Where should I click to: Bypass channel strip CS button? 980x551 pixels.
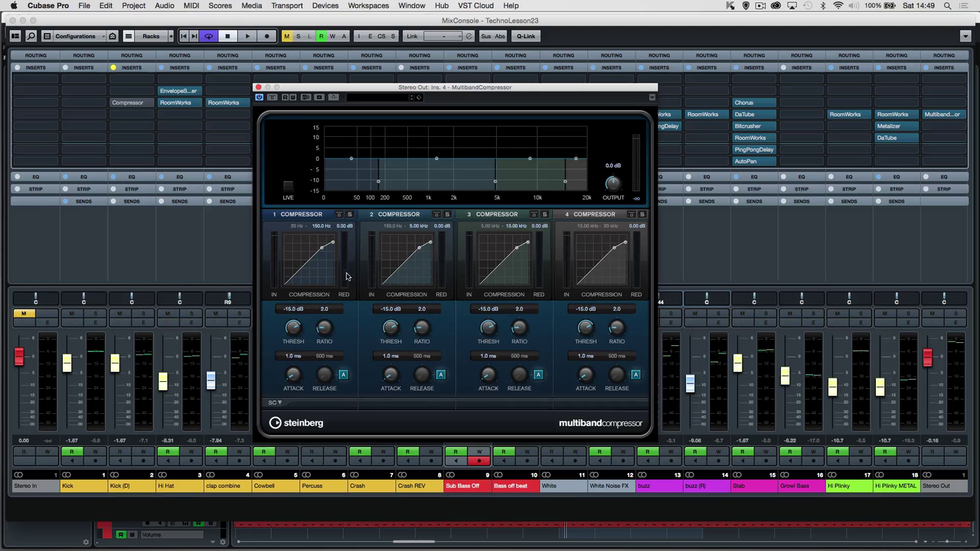(381, 36)
